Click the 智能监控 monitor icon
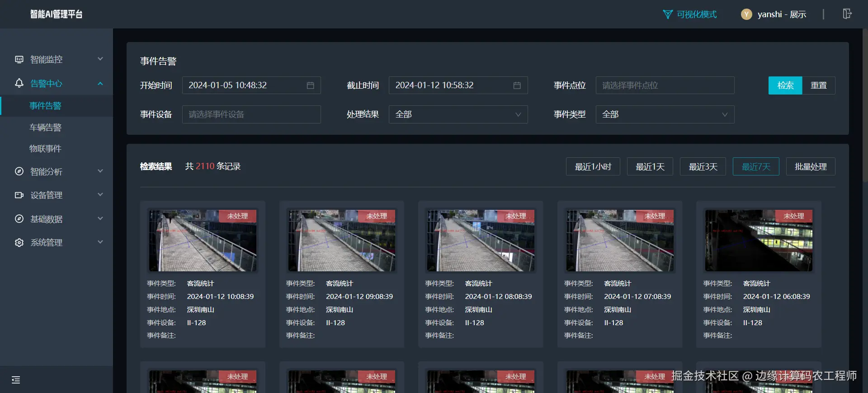 (x=19, y=59)
